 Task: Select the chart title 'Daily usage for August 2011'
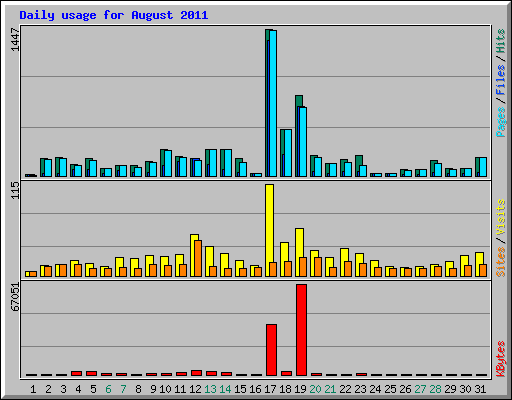(x=114, y=15)
